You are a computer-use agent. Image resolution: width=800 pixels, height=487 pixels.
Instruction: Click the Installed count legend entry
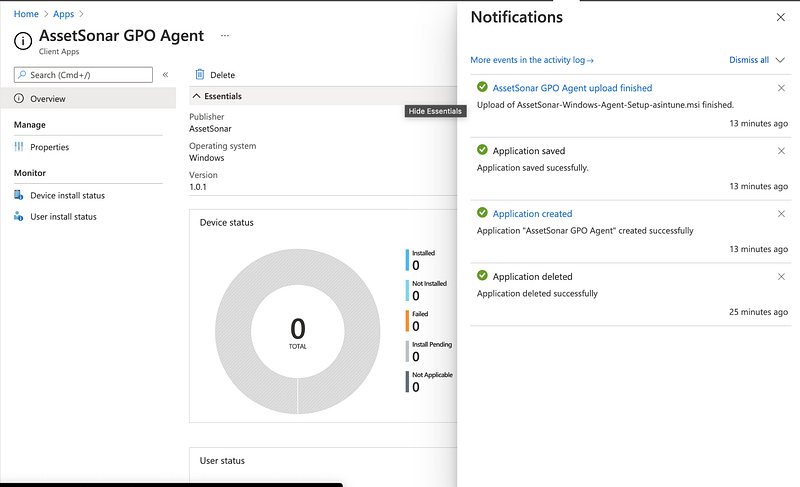(x=421, y=260)
